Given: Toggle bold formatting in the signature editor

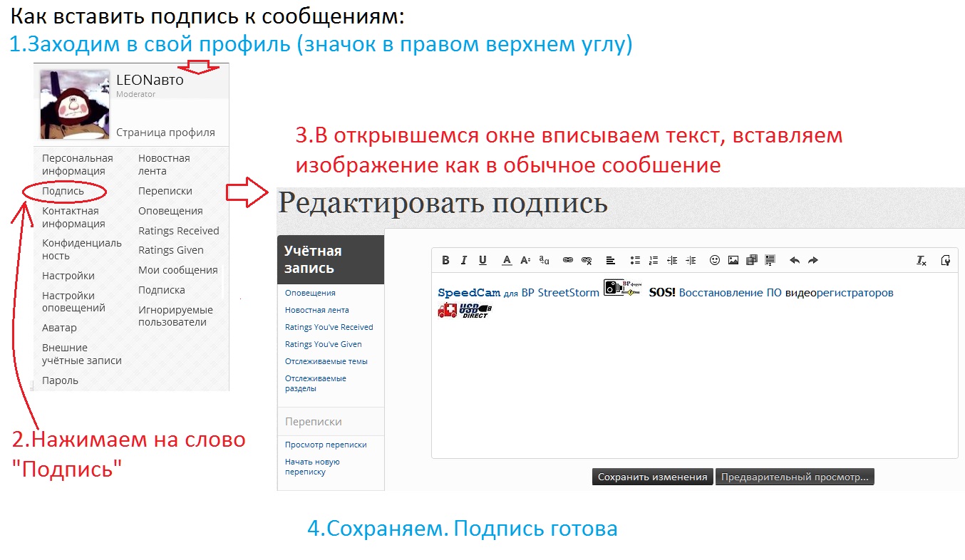Looking at the screenshot, I should pos(445,261).
